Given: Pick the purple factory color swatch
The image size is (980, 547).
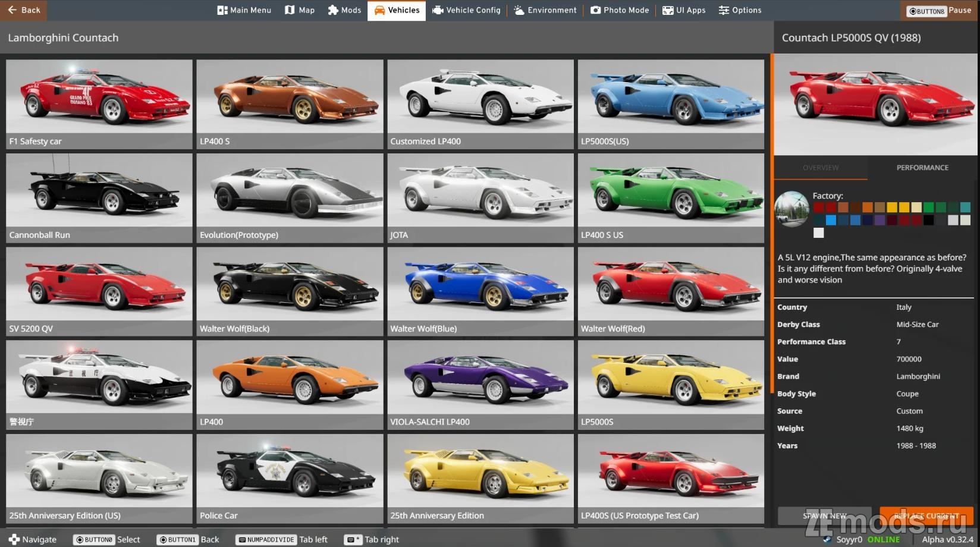Looking at the screenshot, I should (880, 220).
